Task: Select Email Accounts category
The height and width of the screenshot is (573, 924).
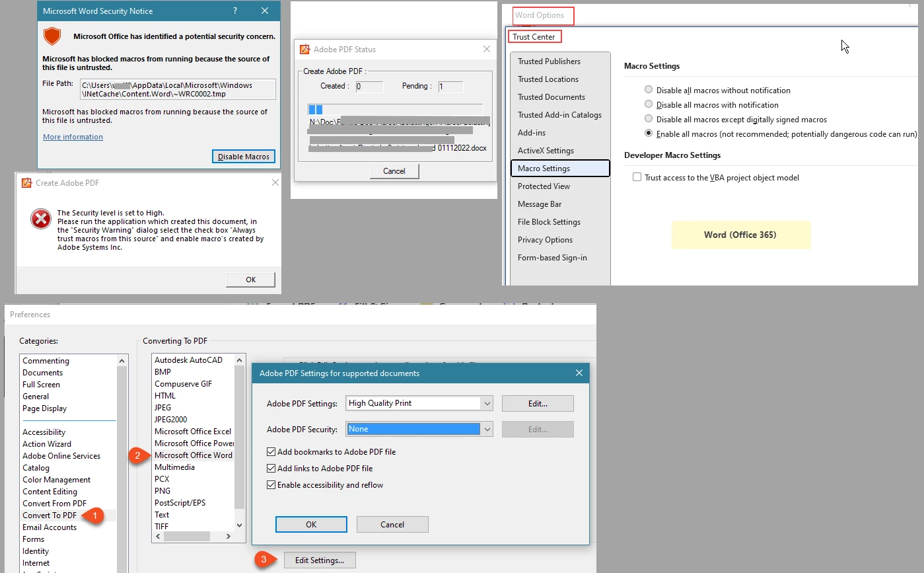Action: coord(50,527)
